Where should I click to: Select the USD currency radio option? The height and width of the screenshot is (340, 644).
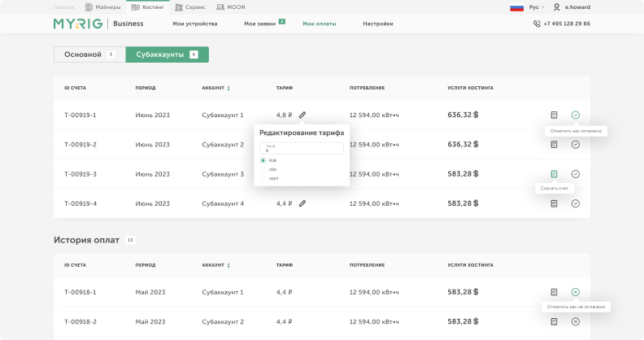(x=263, y=169)
